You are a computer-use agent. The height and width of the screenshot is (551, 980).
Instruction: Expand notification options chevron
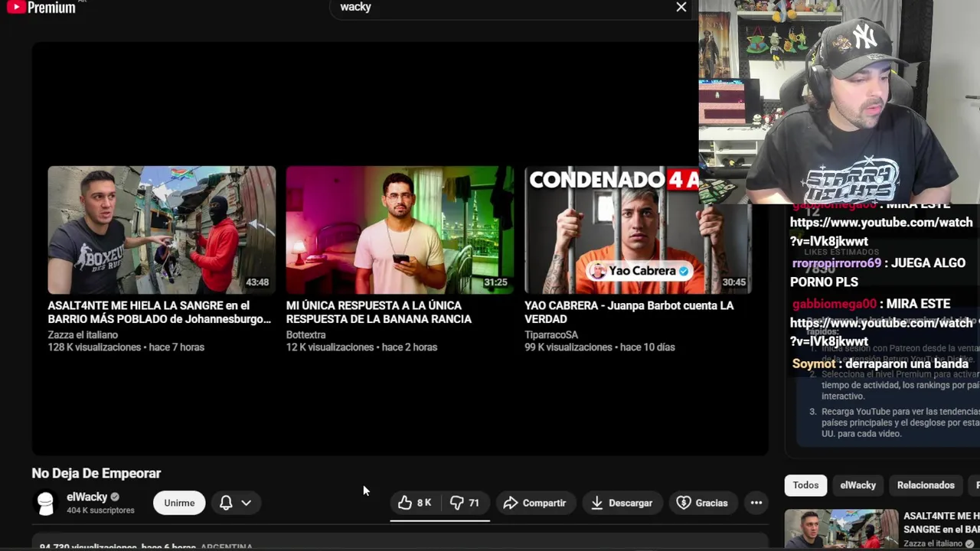pos(247,503)
